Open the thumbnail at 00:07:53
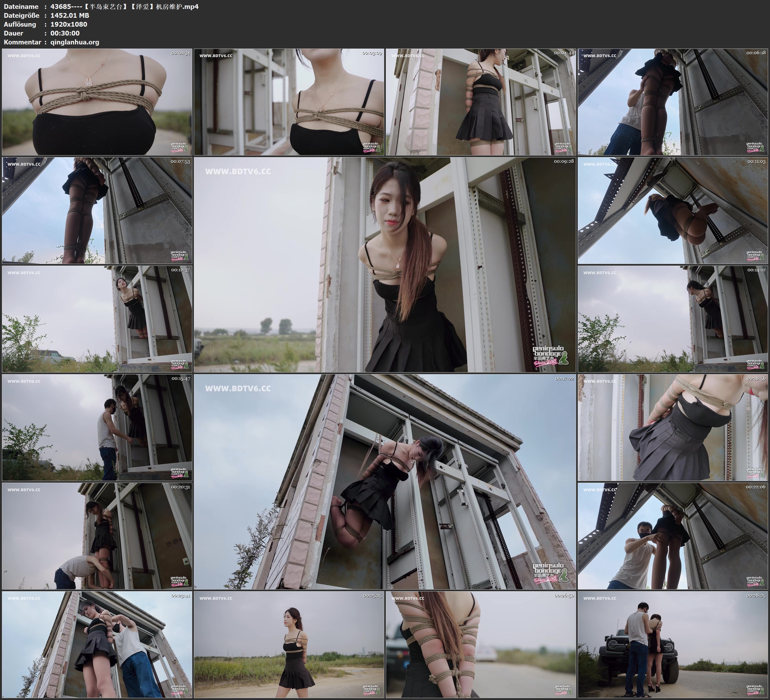 pyautogui.click(x=97, y=210)
